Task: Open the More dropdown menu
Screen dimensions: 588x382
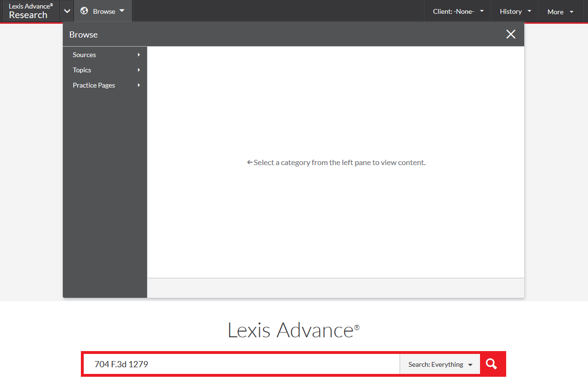Action: click(x=560, y=11)
